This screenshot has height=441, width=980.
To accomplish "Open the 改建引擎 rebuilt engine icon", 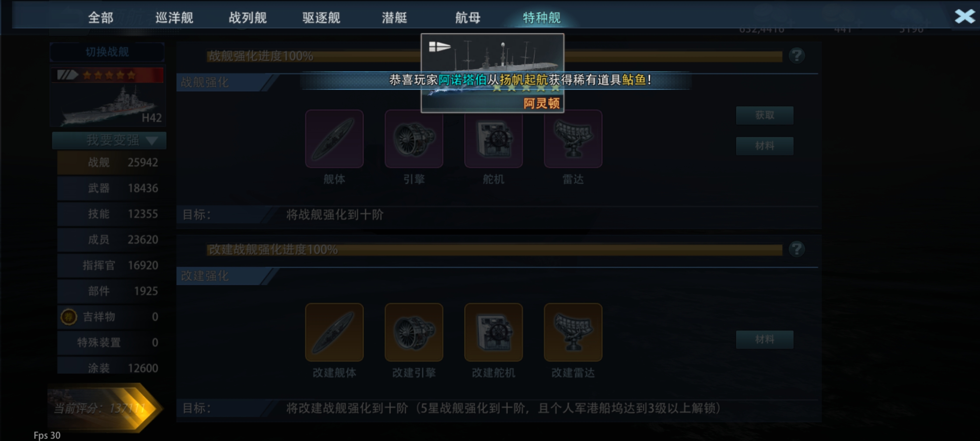I will (414, 332).
